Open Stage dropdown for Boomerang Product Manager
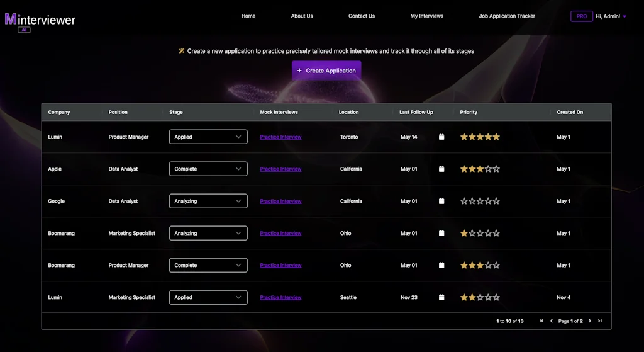This screenshot has height=352, width=644. point(208,265)
